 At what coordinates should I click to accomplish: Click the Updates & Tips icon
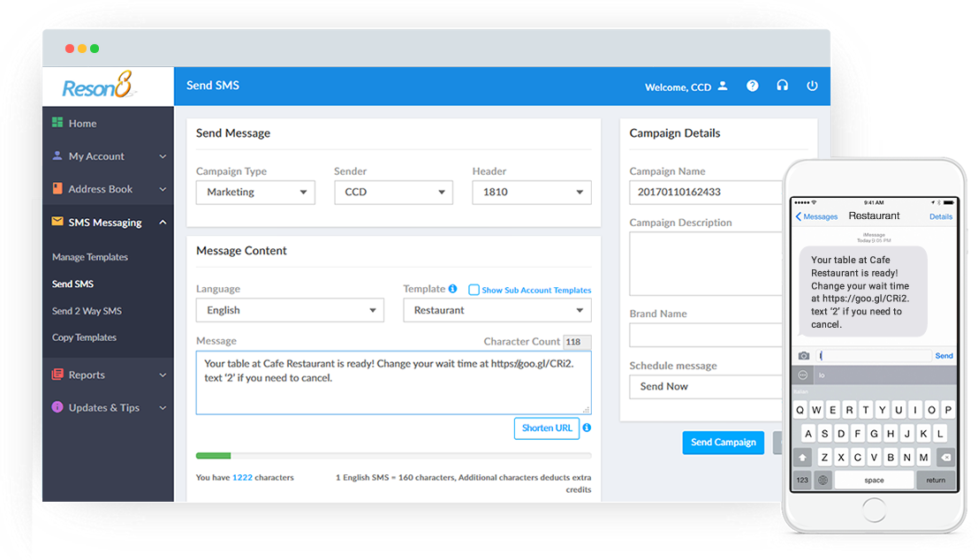[x=58, y=407]
